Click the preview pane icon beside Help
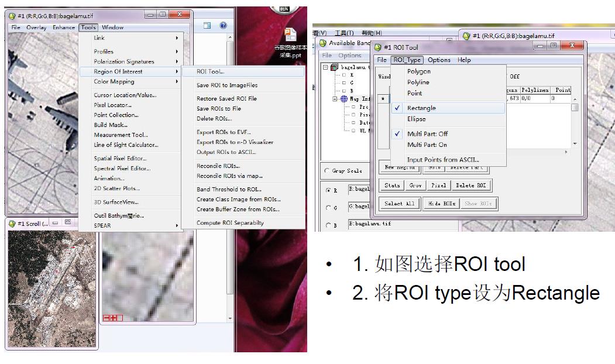This screenshot has height=364, width=615. 207,26
